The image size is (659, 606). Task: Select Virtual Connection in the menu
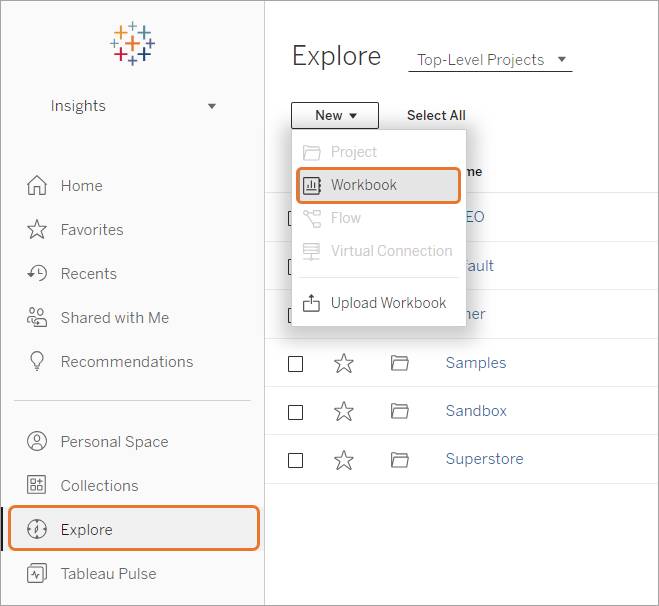point(378,251)
